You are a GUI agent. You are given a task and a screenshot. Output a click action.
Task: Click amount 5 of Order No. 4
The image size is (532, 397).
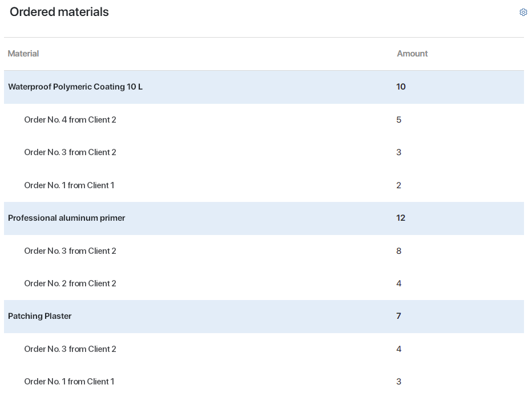(x=398, y=120)
